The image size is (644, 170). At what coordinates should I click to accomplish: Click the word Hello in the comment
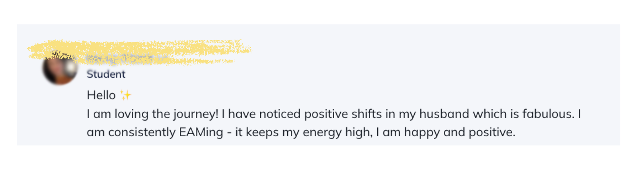[101, 95]
